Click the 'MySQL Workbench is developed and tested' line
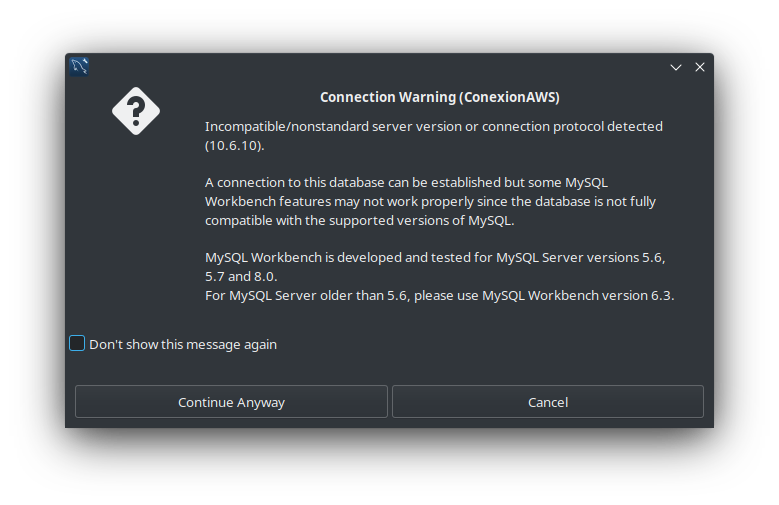Screen dimensions: 779x505 point(434,257)
